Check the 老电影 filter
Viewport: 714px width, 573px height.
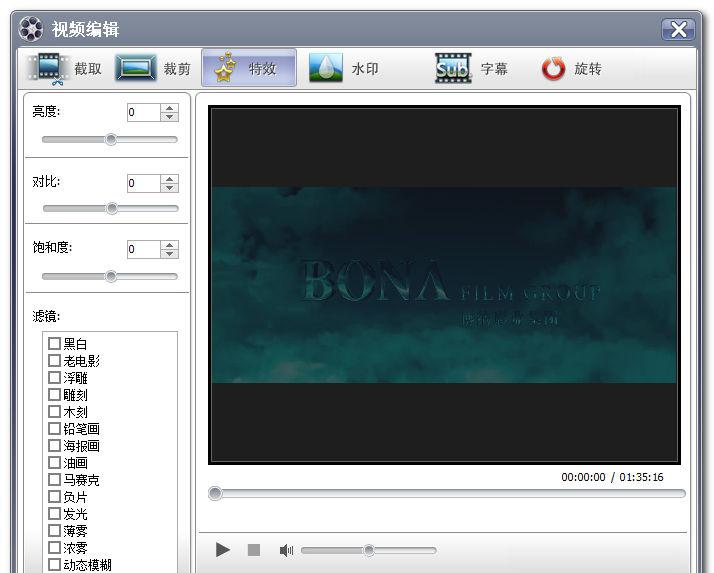55,361
